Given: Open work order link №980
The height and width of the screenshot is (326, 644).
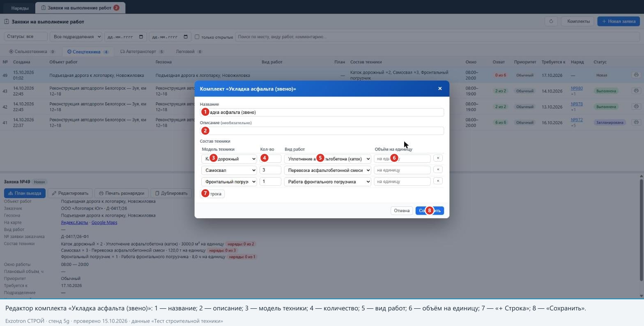Looking at the screenshot, I should [577, 88].
